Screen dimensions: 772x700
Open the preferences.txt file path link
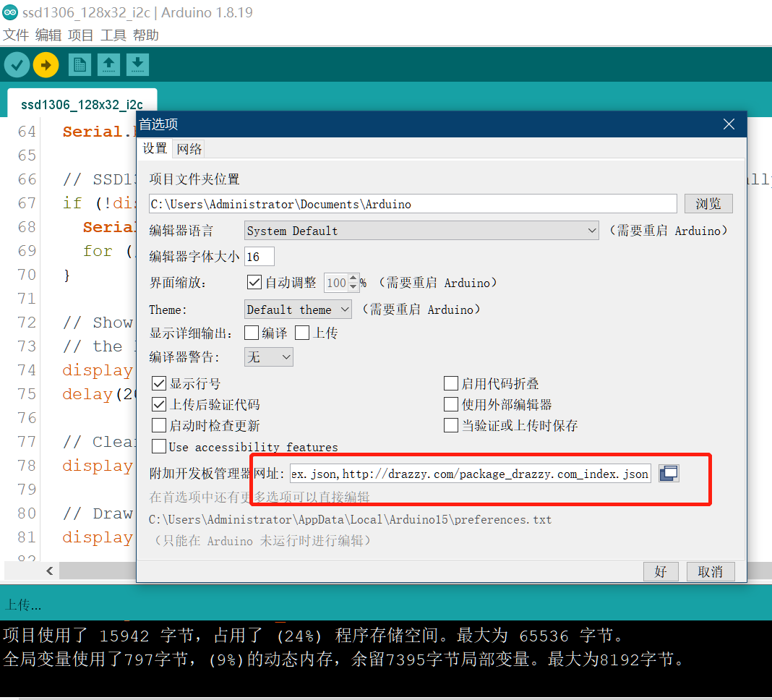click(x=350, y=520)
